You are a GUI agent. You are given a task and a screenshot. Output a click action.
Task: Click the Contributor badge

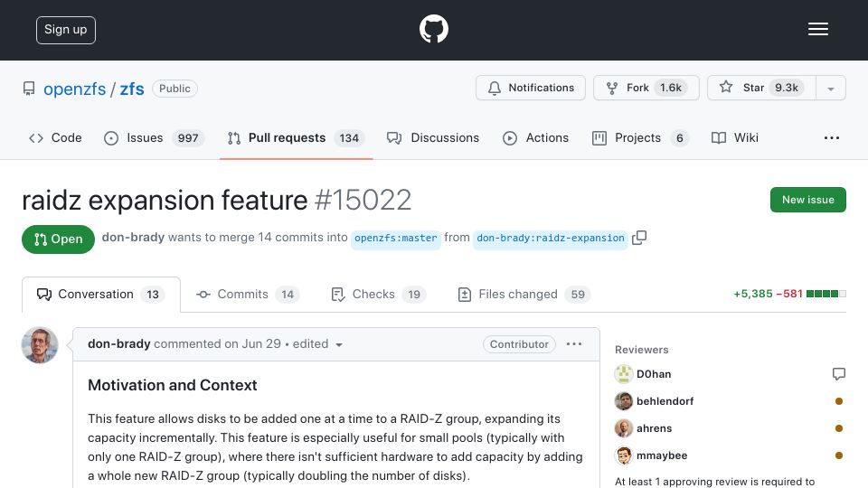519,344
